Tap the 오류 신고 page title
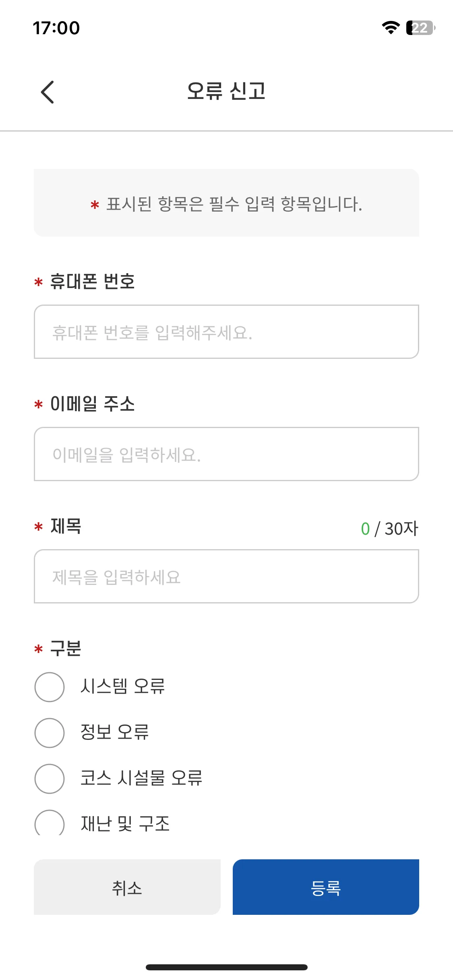Screen dimensions: 453x980 click(226, 91)
